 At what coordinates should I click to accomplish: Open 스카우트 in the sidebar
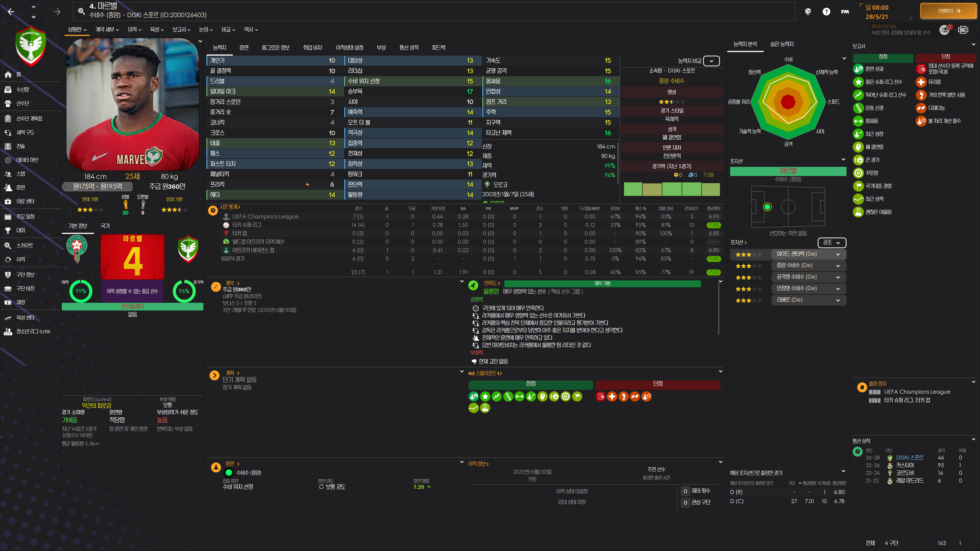click(24, 246)
